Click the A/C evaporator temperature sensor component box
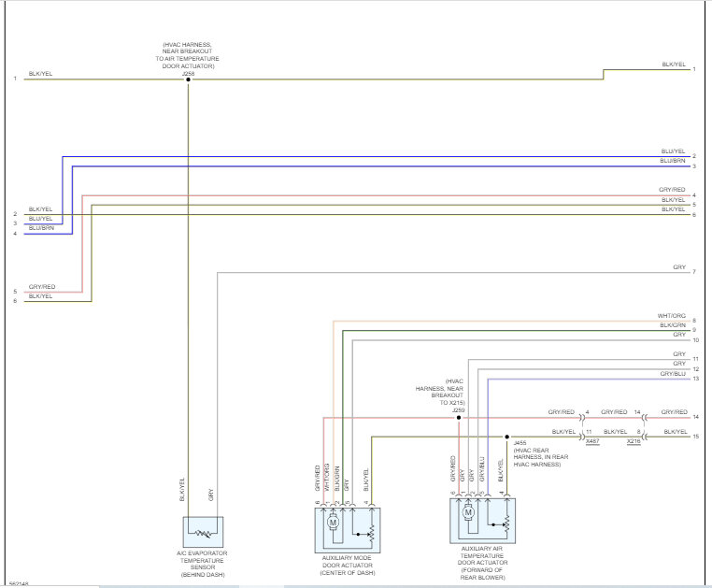 pos(203,532)
